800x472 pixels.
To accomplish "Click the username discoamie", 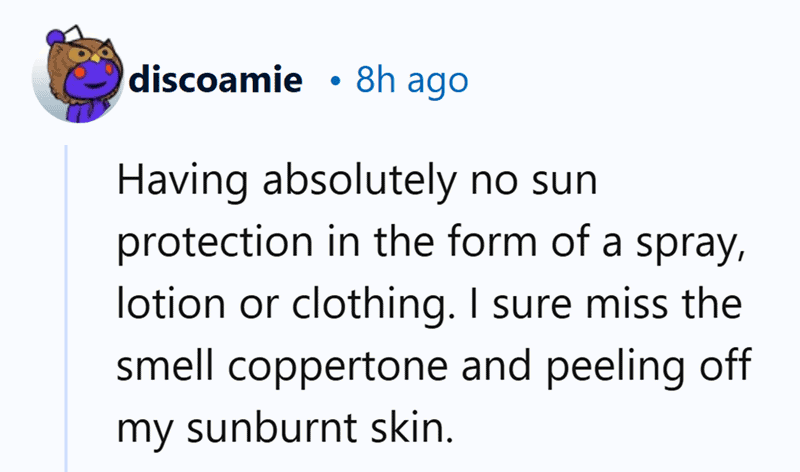I will pos(215,80).
